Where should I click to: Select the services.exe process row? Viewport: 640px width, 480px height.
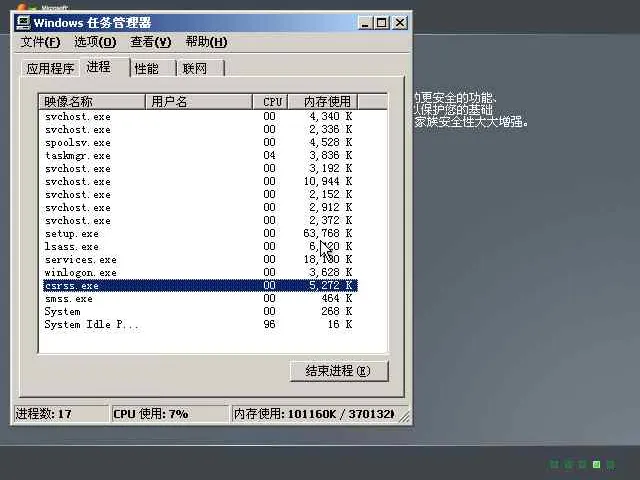coord(200,260)
